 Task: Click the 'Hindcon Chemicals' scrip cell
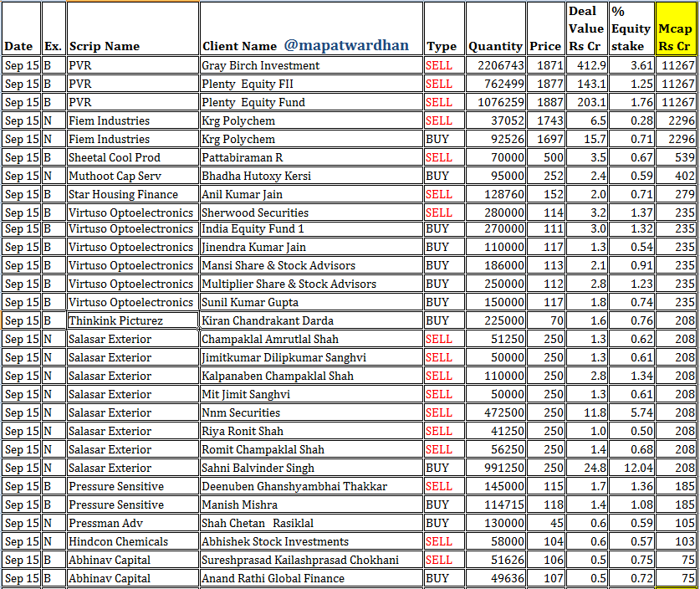point(133,540)
